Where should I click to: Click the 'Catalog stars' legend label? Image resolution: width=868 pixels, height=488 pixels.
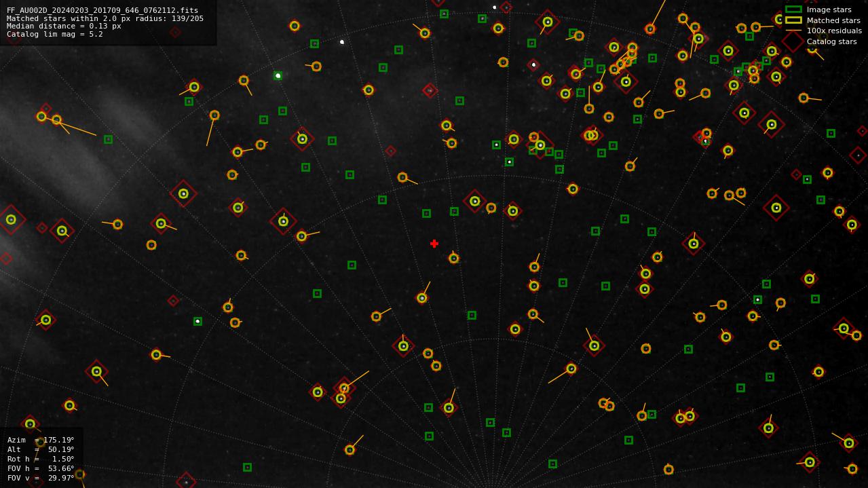click(831, 41)
